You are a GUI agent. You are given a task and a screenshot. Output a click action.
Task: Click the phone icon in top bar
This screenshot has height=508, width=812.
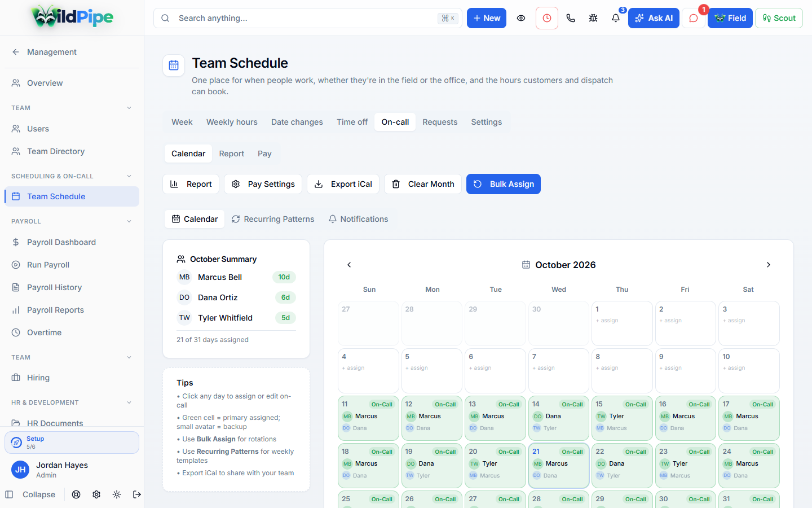(x=571, y=18)
